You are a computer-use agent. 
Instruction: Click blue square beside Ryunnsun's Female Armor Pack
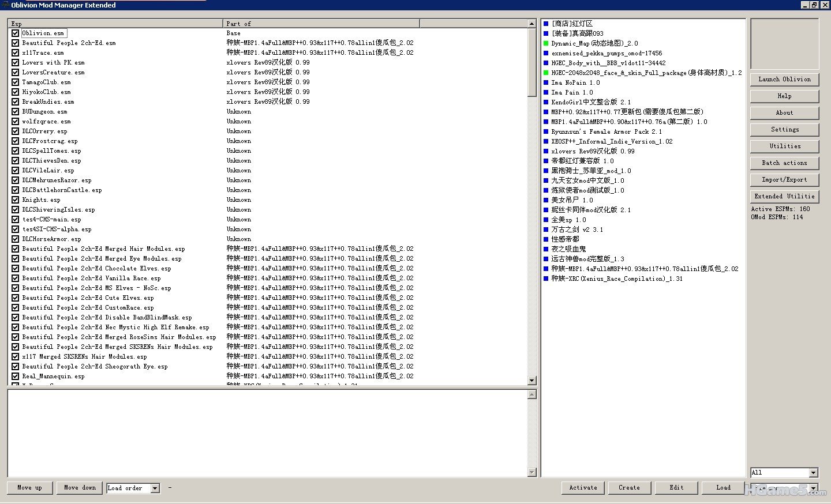[546, 131]
